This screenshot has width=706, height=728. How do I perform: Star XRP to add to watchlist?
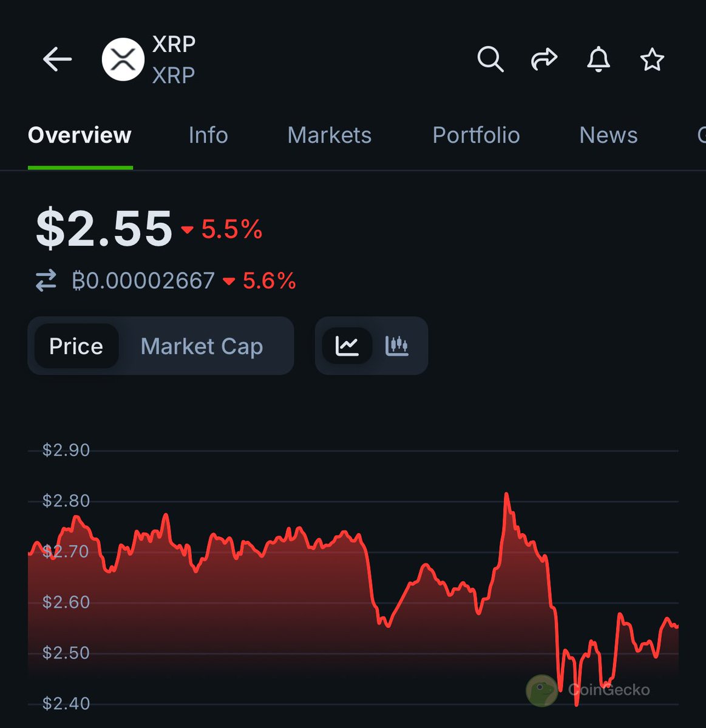point(651,59)
